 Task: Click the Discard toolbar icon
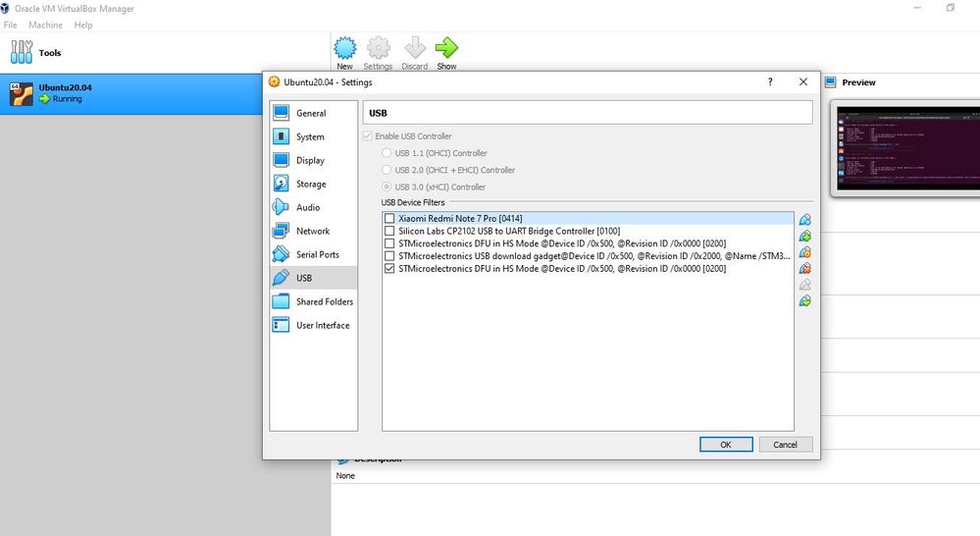pyautogui.click(x=414, y=48)
